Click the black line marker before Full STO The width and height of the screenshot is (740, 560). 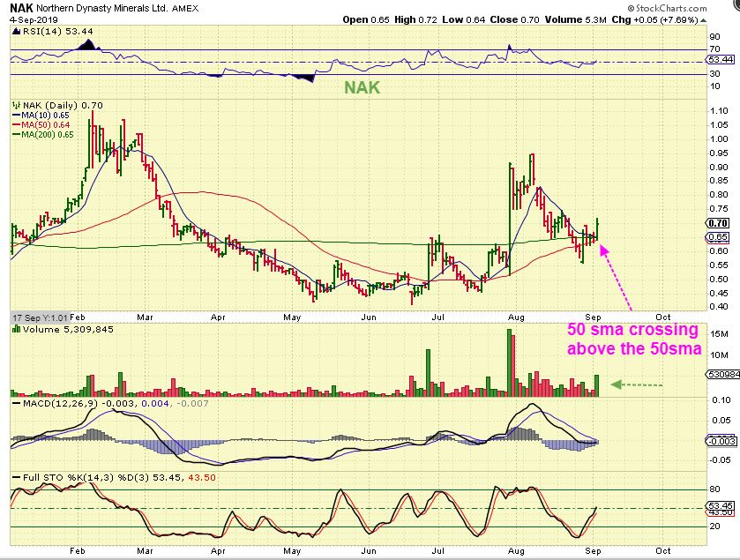tap(17, 477)
